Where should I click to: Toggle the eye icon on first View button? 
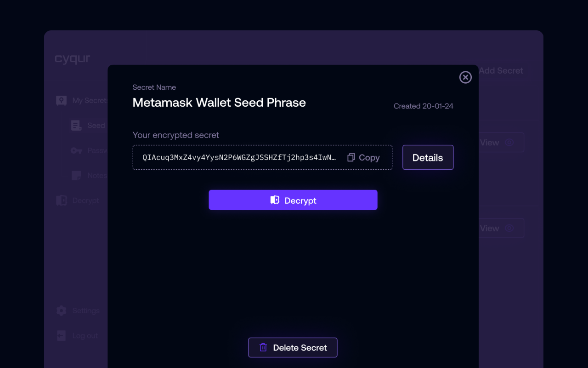coord(509,143)
